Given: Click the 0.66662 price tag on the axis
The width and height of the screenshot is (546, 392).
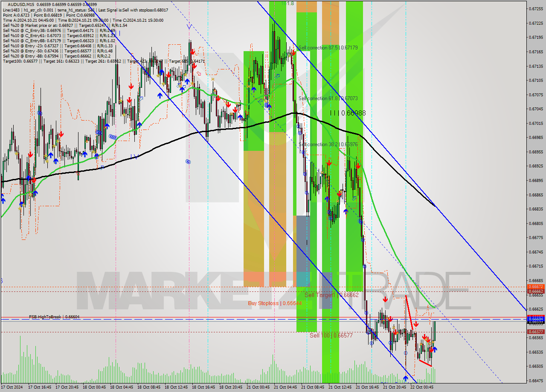Looking at the screenshot, I should point(536,291).
